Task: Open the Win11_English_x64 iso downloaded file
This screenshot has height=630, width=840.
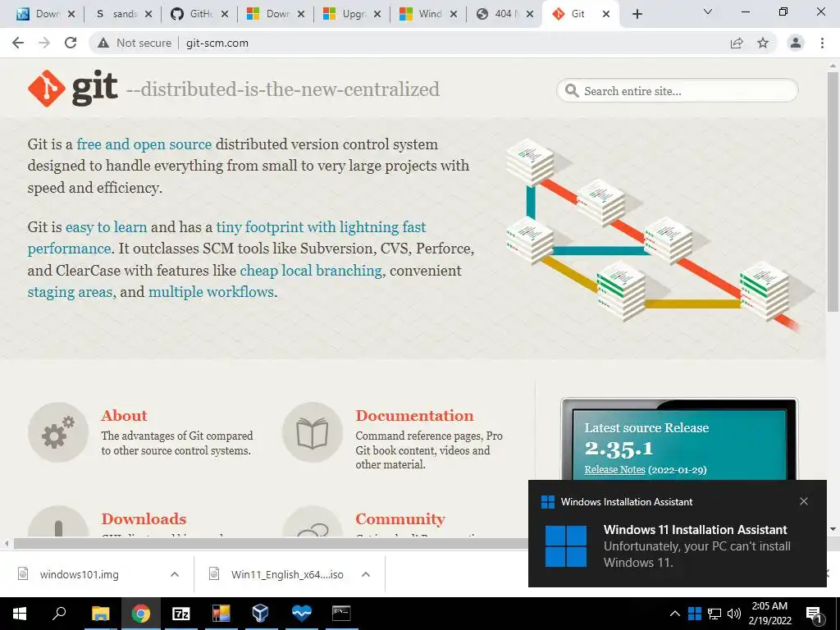Action: coord(287,574)
